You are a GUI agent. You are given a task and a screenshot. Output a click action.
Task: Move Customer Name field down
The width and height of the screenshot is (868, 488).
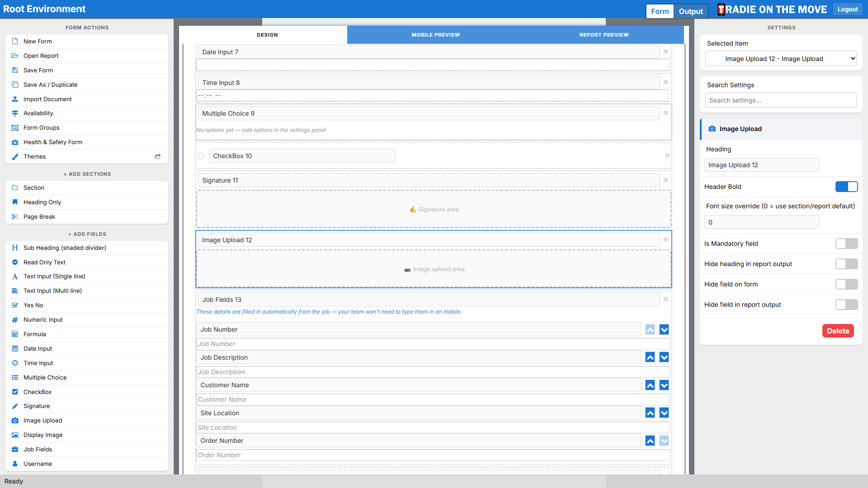664,385
